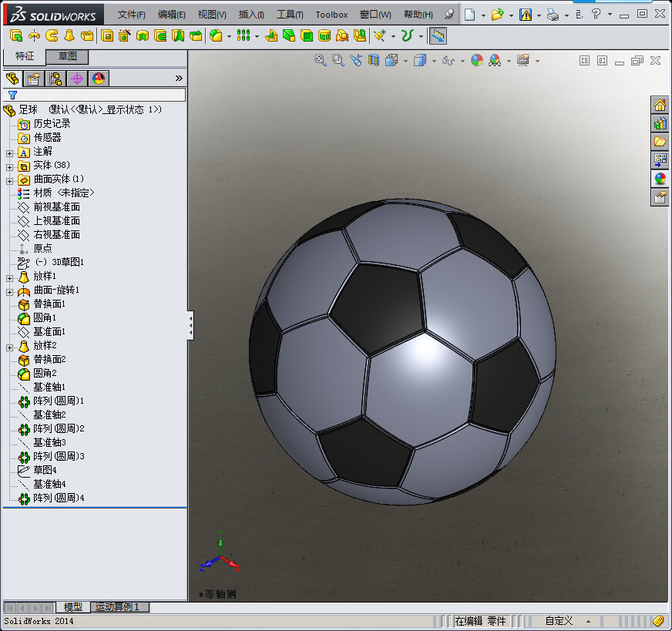Open the 编辑(E) menu
This screenshot has height=631, width=672.
tap(171, 15)
